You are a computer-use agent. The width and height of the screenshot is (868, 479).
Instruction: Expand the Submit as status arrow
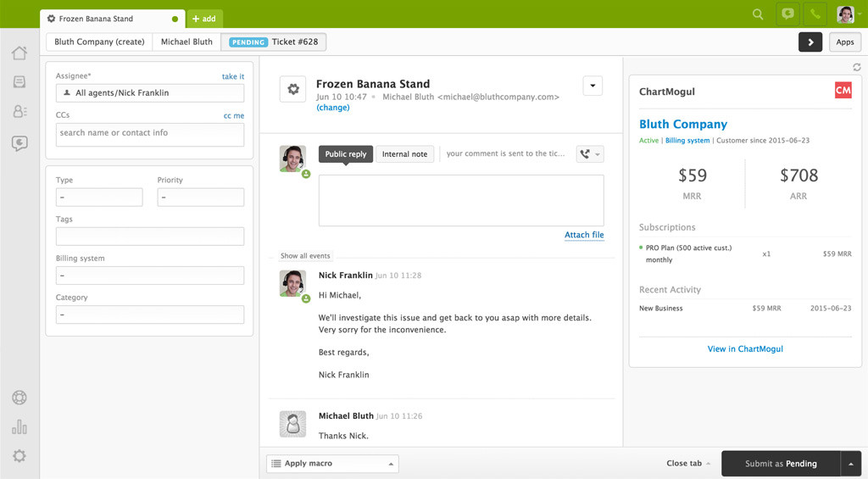[x=851, y=464]
